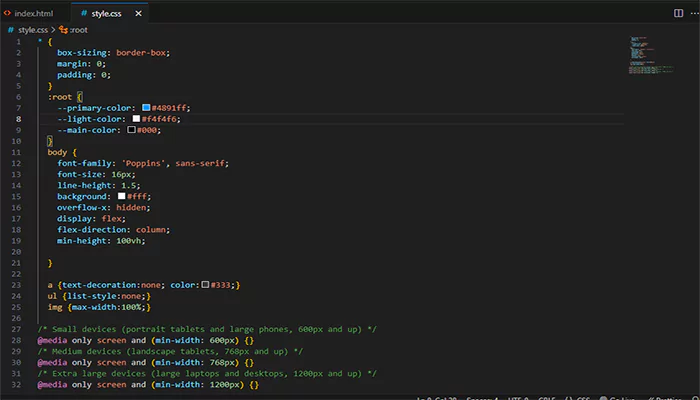Open the More Actions ellipsis menu
The height and width of the screenshot is (400, 700).
tap(694, 13)
